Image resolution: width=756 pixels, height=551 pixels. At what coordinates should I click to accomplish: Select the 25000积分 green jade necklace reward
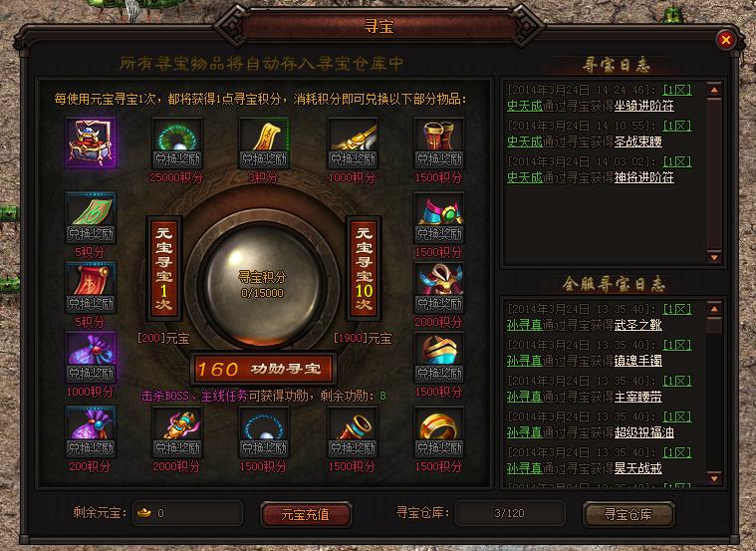click(x=177, y=143)
